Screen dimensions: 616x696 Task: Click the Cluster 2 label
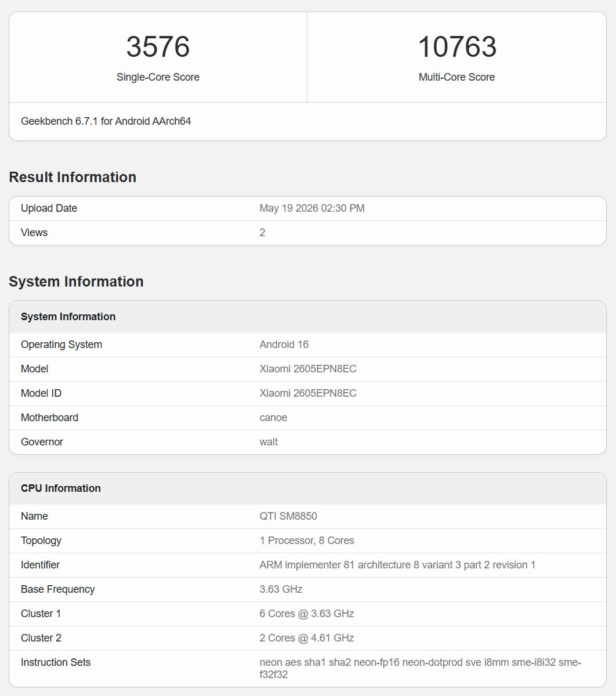click(41, 638)
